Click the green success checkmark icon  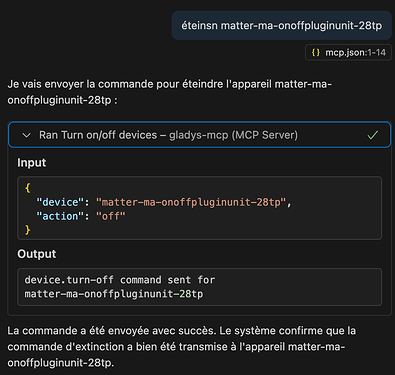(x=372, y=135)
